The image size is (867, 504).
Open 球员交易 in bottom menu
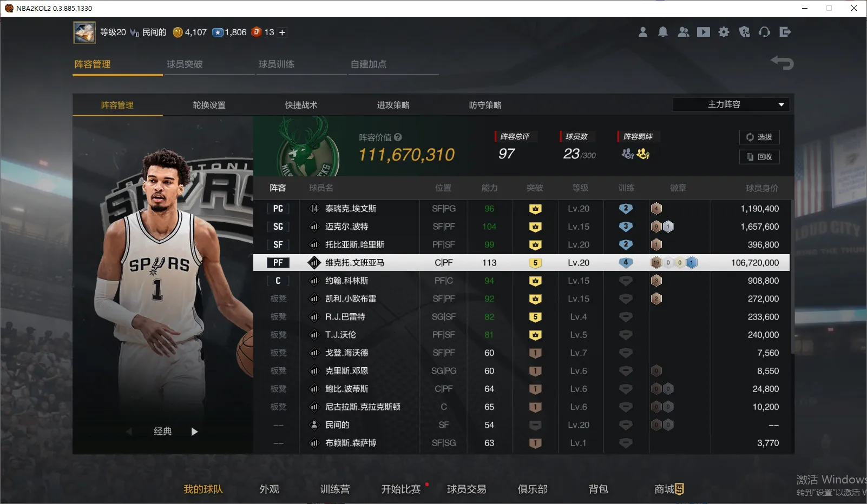point(467,489)
